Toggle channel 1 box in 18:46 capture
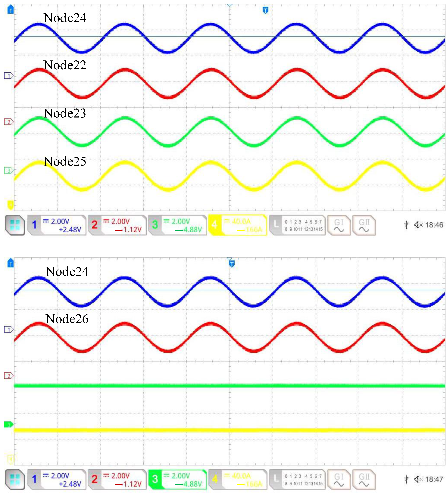Image resolution: width=448 pixels, height=493 pixels. [57, 225]
